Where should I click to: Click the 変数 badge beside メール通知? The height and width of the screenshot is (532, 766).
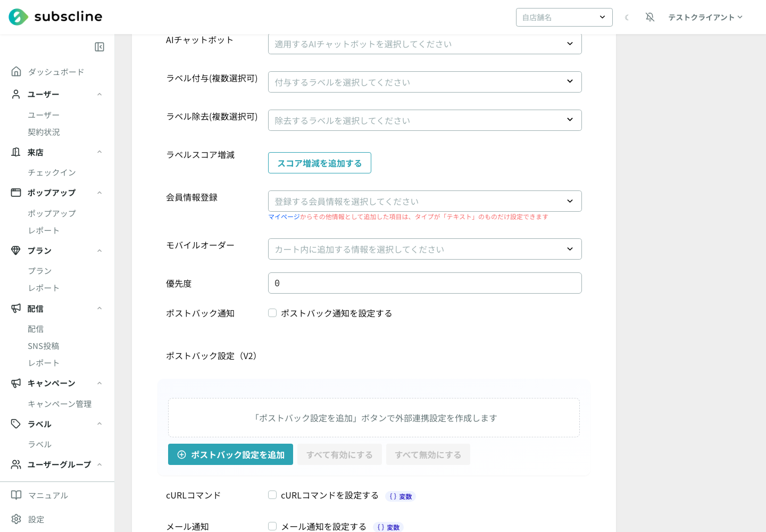388,527
